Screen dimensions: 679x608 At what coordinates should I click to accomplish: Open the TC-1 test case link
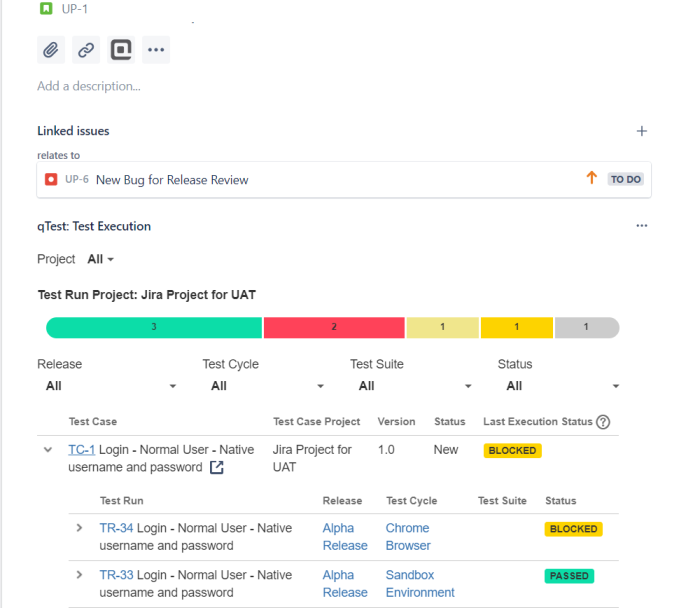82,450
